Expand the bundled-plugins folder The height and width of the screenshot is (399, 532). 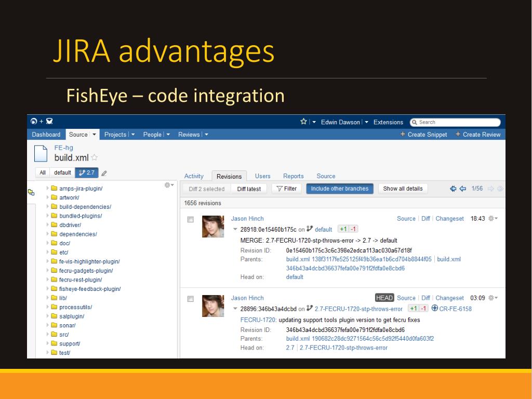point(47,216)
